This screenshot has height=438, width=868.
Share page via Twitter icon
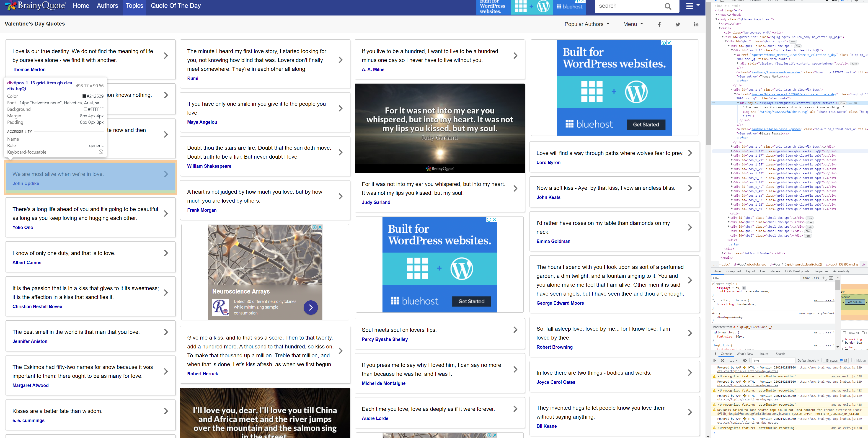coord(678,24)
